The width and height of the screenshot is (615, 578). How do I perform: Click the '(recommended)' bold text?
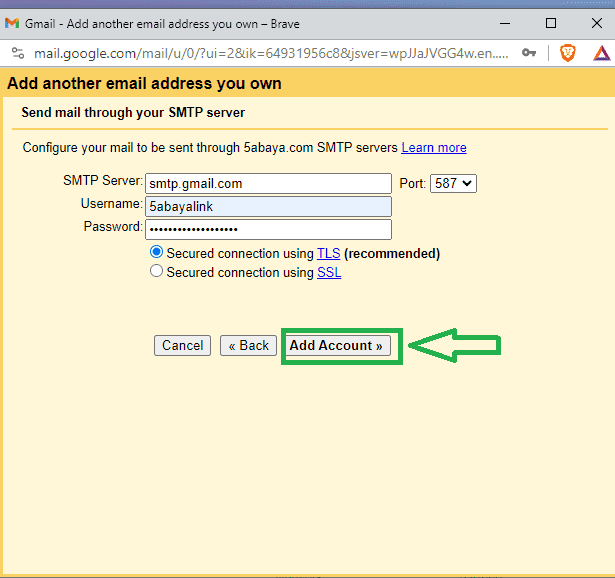click(x=392, y=253)
